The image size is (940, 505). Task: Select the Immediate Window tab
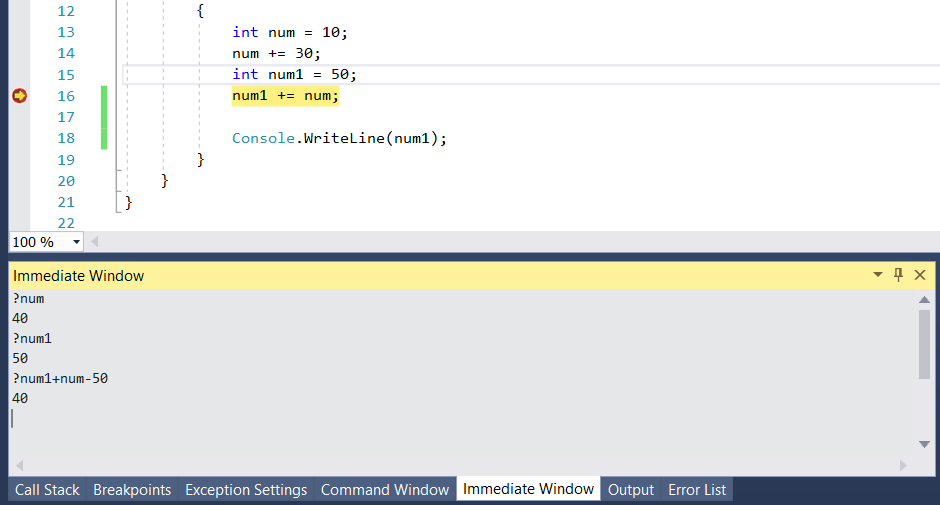point(528,489)
